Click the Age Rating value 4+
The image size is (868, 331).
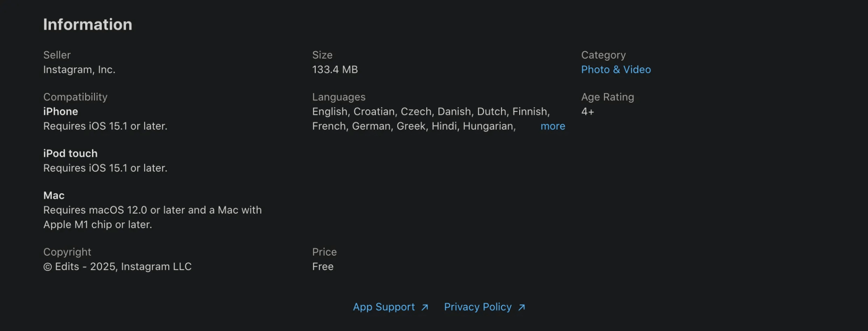pyautogui.click(x=588, y=111)
